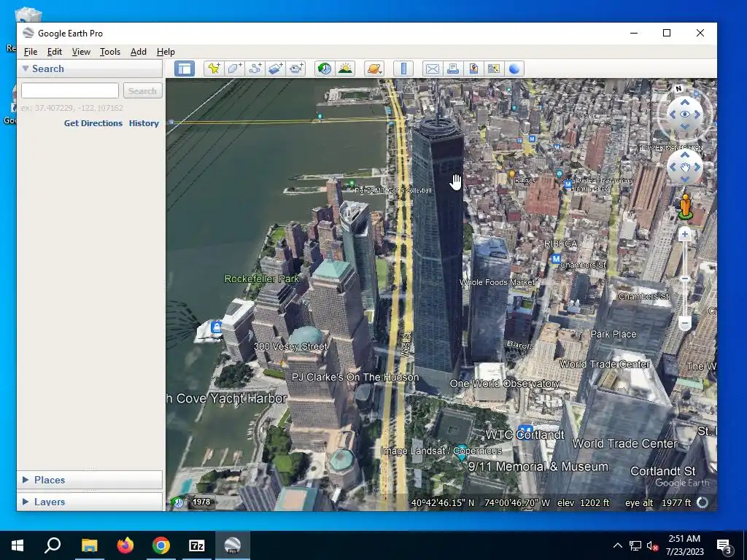Open the search History link
747x560 pixels.
coord(144,123)
